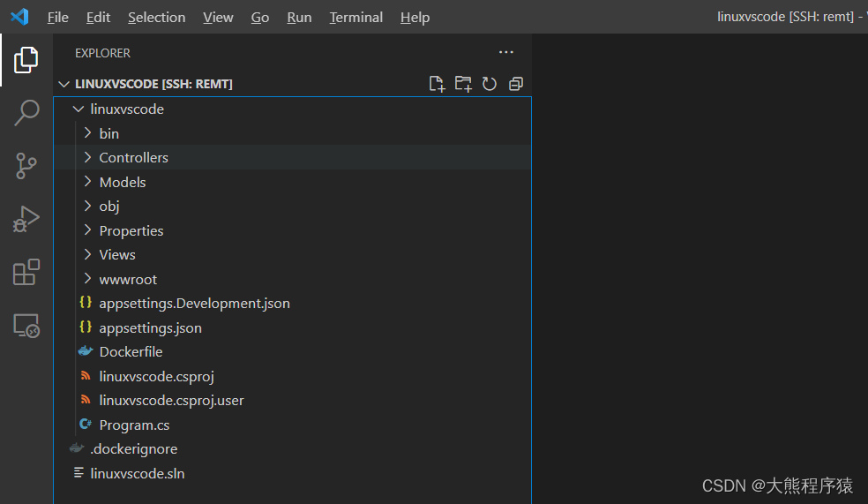Open the Go menu
The image size is (868, 504).
point(260,17)
